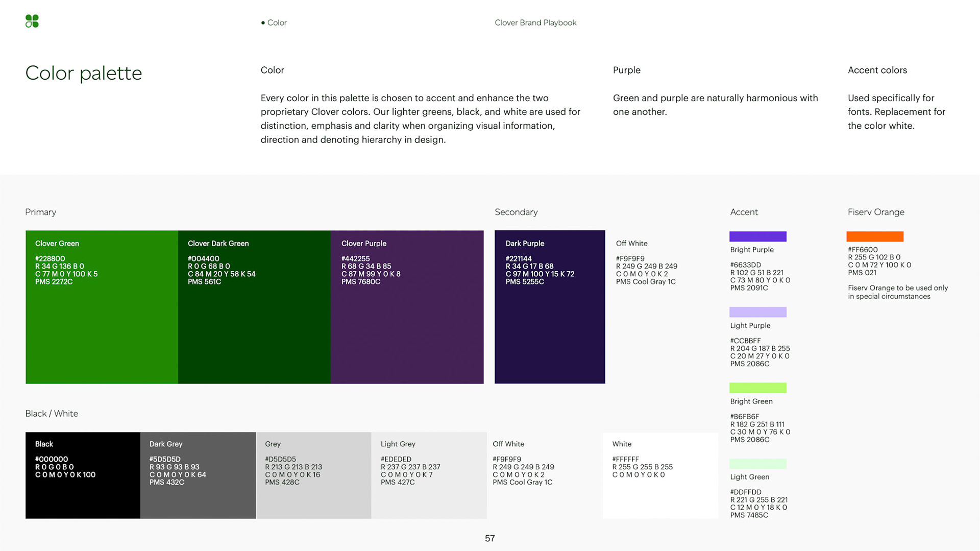Click the Color section label in header
This screenshot has height=551, width=980.
277,22
